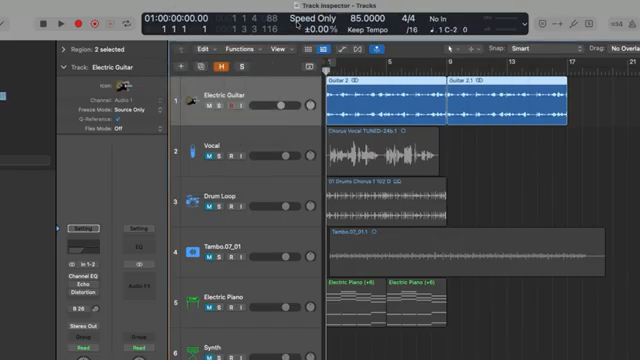
Task: Show the Automation toolbar icon
Action: point(342,49)
